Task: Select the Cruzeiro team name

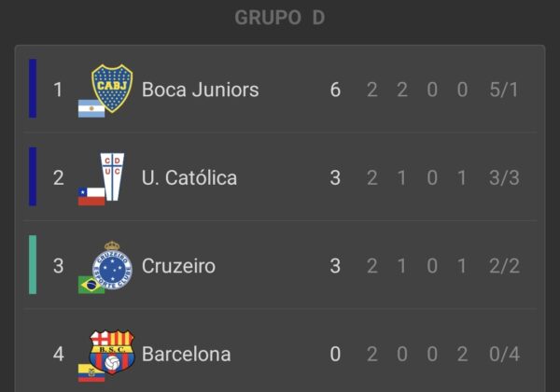Action: tap(178, 266)
